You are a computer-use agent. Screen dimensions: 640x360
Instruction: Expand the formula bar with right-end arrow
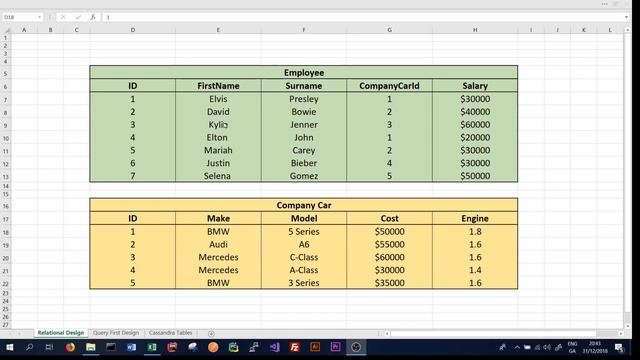click(626, 17)
